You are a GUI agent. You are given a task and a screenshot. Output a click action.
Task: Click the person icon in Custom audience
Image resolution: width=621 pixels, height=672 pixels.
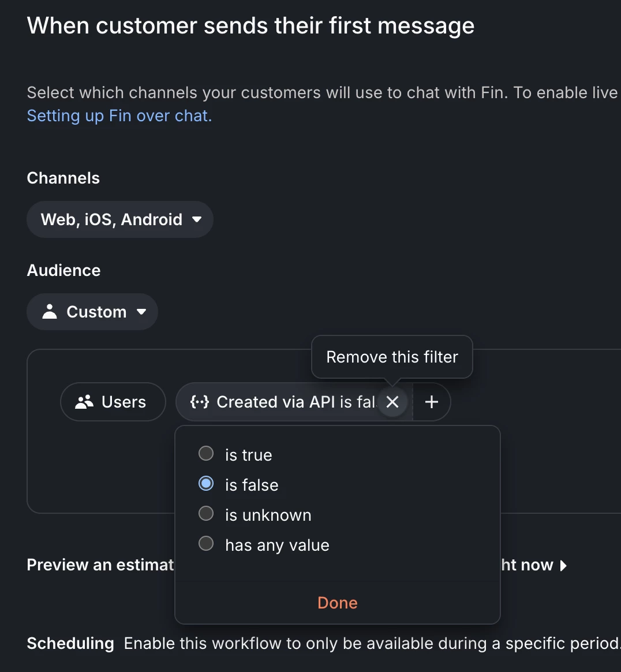click(x=50, y=312)
